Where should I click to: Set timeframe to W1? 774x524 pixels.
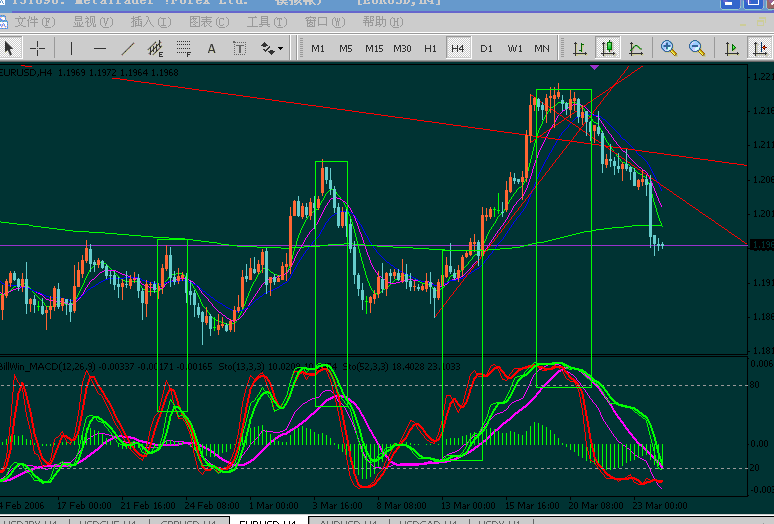(x=514, y=48)
